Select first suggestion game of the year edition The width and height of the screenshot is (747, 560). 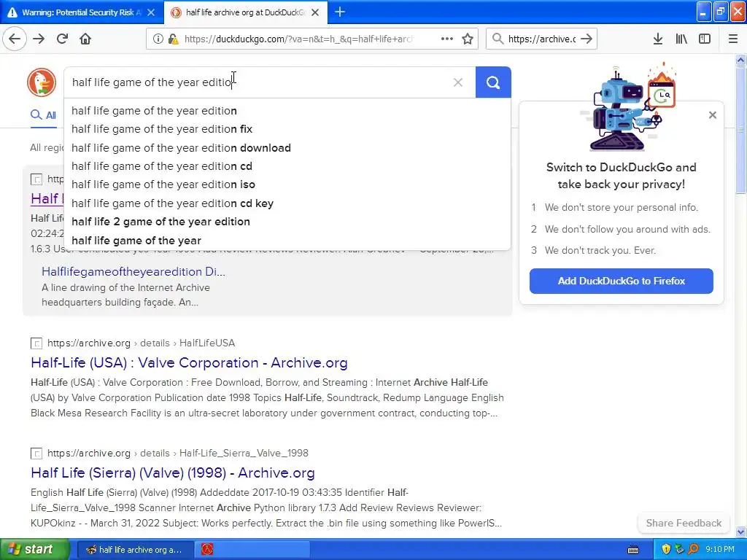pos(154,111)
